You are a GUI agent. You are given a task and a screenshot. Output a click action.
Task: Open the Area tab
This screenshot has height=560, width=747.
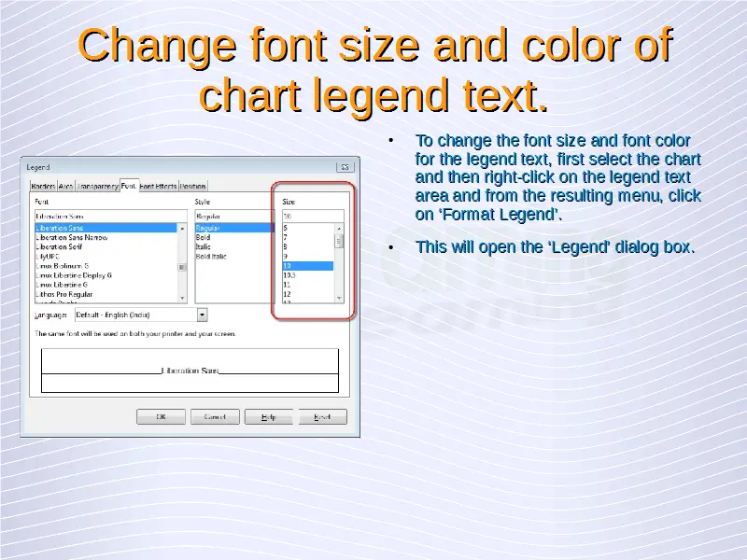(x=65, y=186)
